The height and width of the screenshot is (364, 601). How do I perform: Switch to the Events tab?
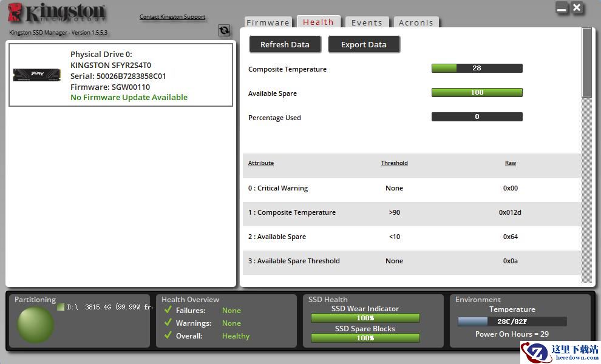click(367, 22)
